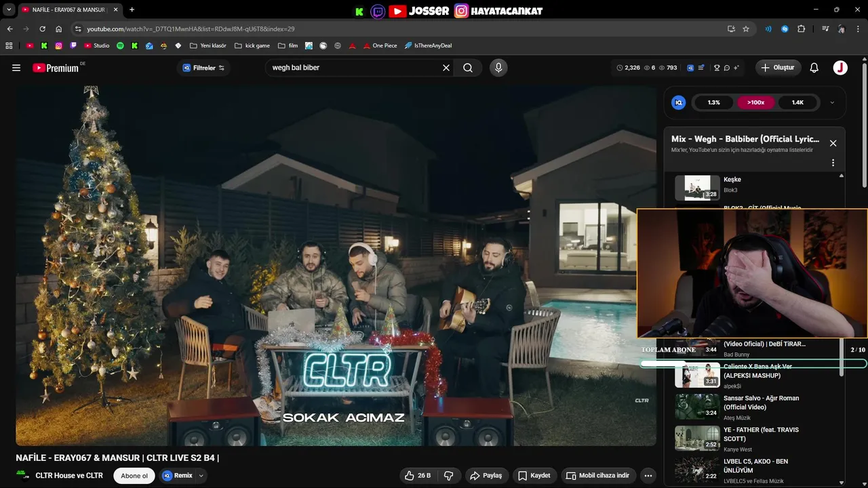Clear the search box with the X
This screenshot has width=868, height=488.
click(x=446, y=68)
